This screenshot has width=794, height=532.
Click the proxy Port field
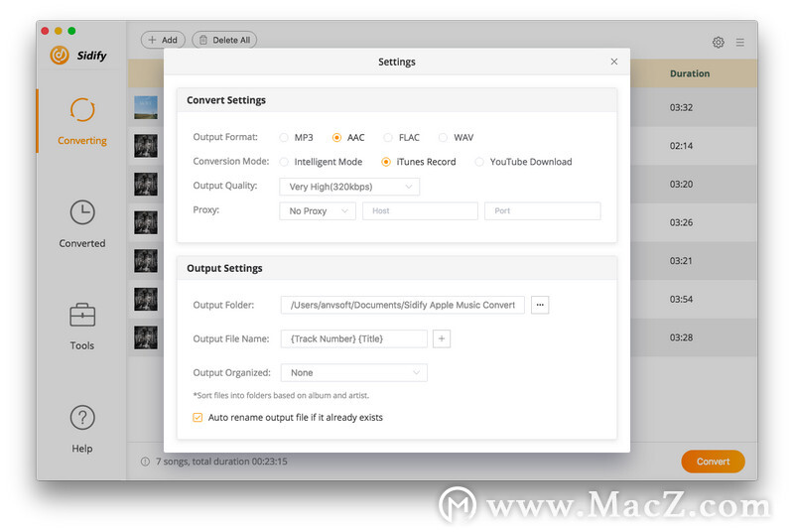click(542, 210)
